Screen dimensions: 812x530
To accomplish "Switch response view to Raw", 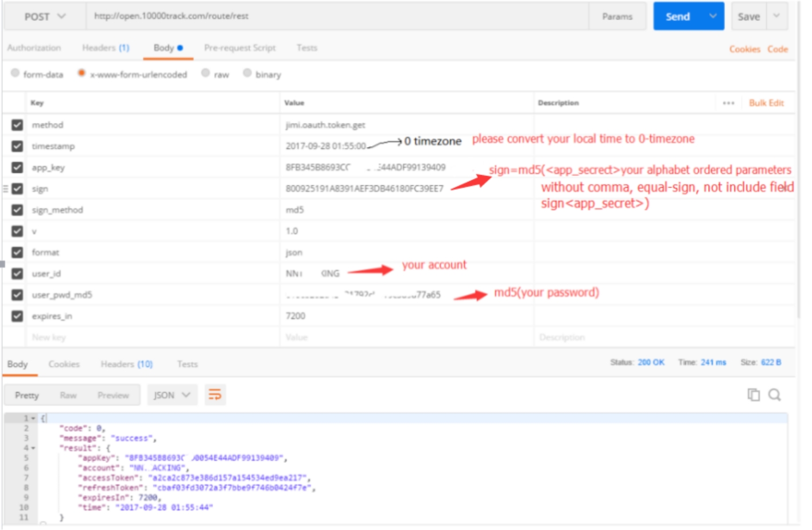I will pyautogui.click(x=68, y=395).
